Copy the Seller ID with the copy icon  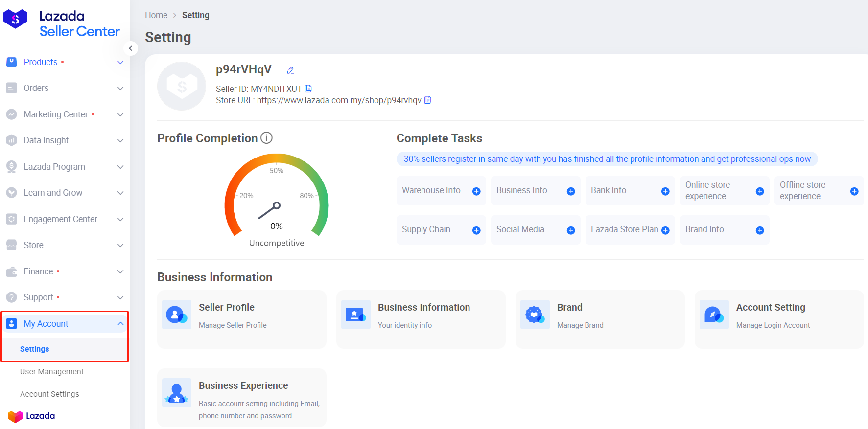[308, 89]
